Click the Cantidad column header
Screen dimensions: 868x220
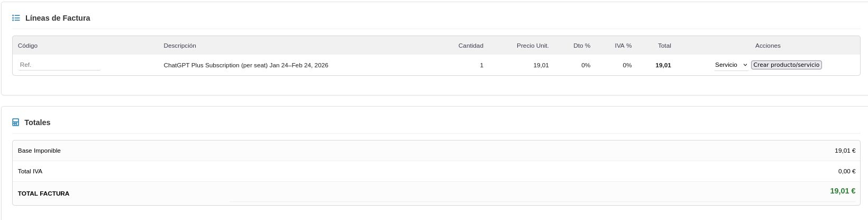pyautogui.click(x=470, y=46)
